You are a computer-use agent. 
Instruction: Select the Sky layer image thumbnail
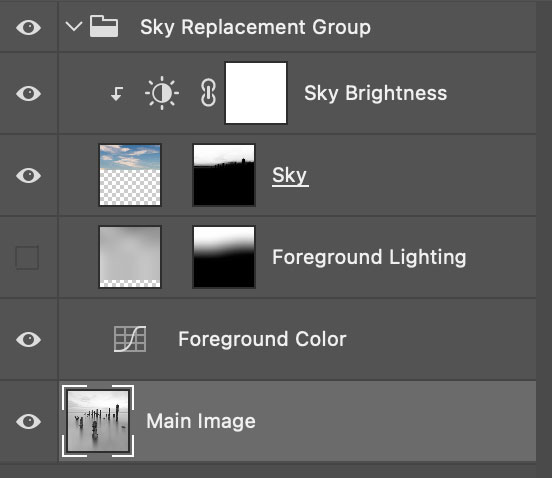point(130,175)
